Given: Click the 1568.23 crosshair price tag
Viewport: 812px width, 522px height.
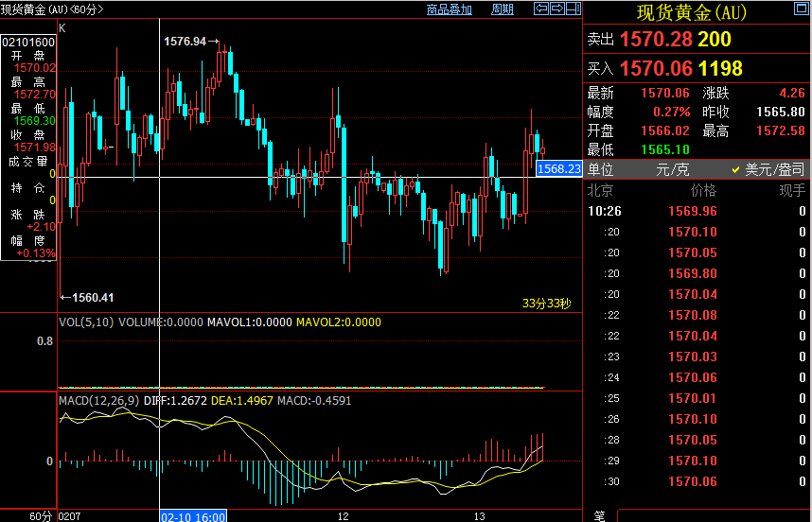Looking at the screenshot, I should [x=558, y=168].
